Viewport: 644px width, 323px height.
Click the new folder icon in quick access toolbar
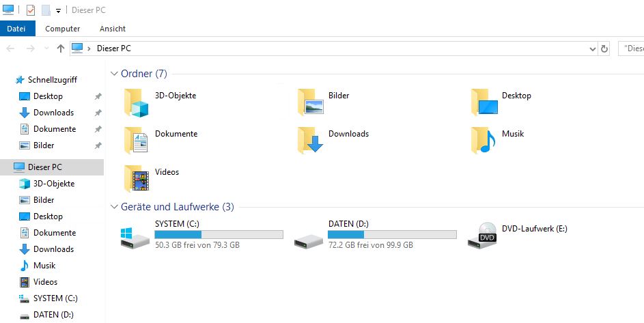click(x=46, y=10)
